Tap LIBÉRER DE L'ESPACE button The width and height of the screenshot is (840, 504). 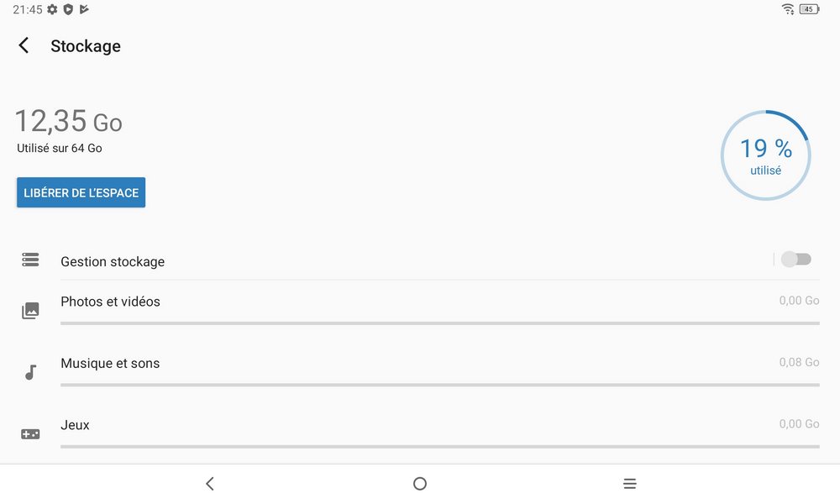point(81,192)
